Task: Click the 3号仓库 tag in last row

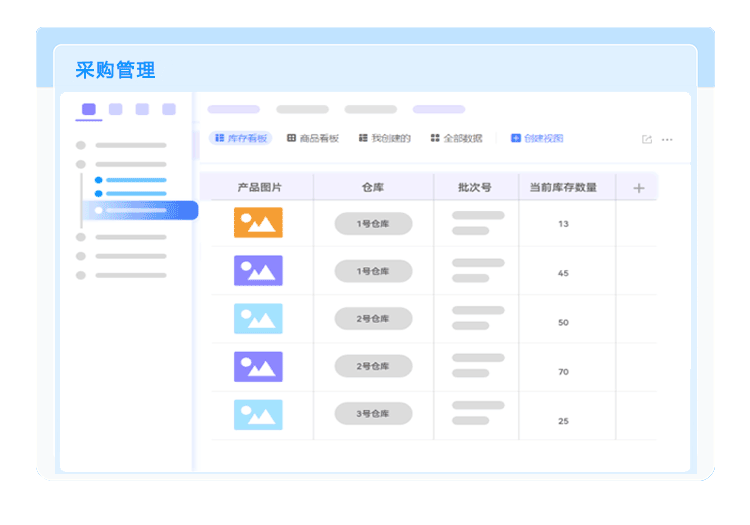Action: pyautogui.click(x=373, y=414)
